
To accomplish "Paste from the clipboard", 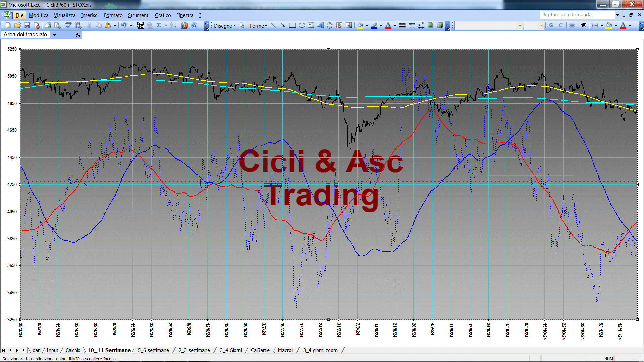I will 108,25.
